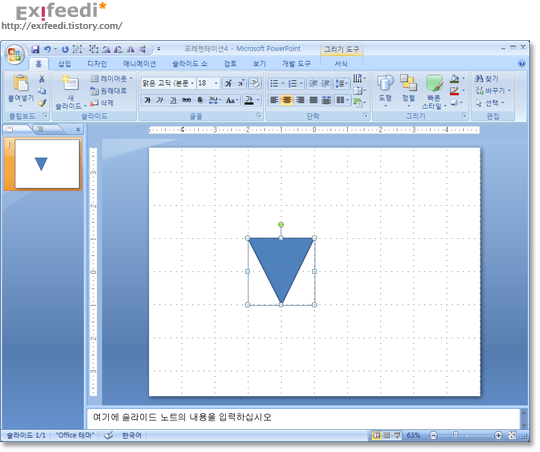
Task: Click 바꾸기 replace button
Action: coord(493,91)
